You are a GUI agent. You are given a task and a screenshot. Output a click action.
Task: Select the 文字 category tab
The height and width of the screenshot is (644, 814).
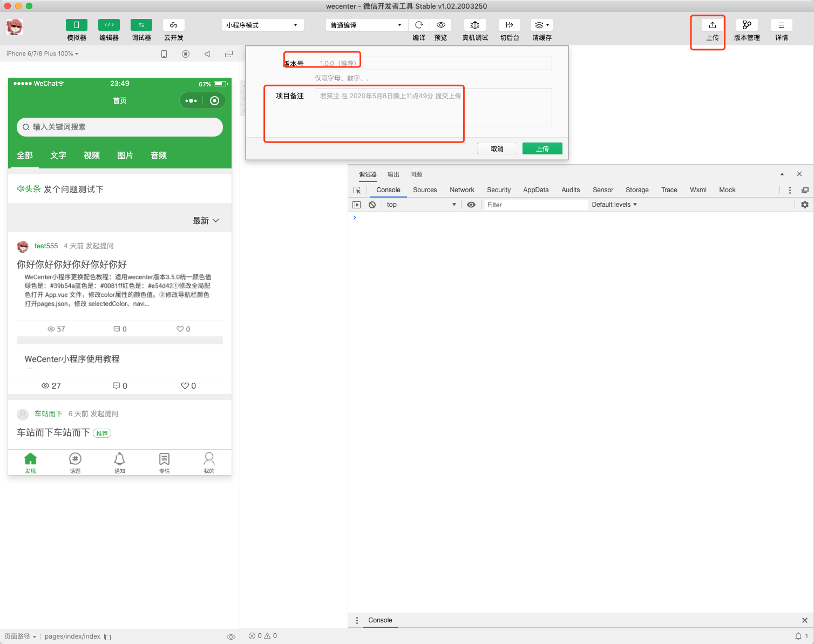(58, 155)
